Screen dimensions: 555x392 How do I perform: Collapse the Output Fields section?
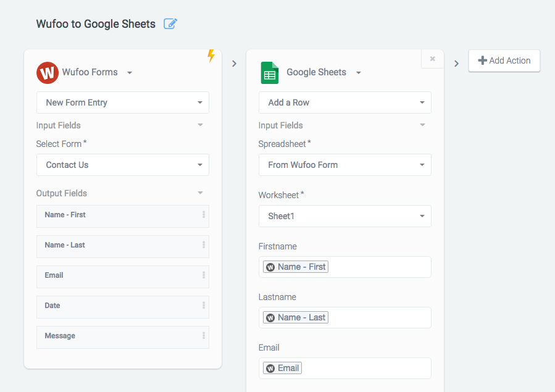pos(200,193)
